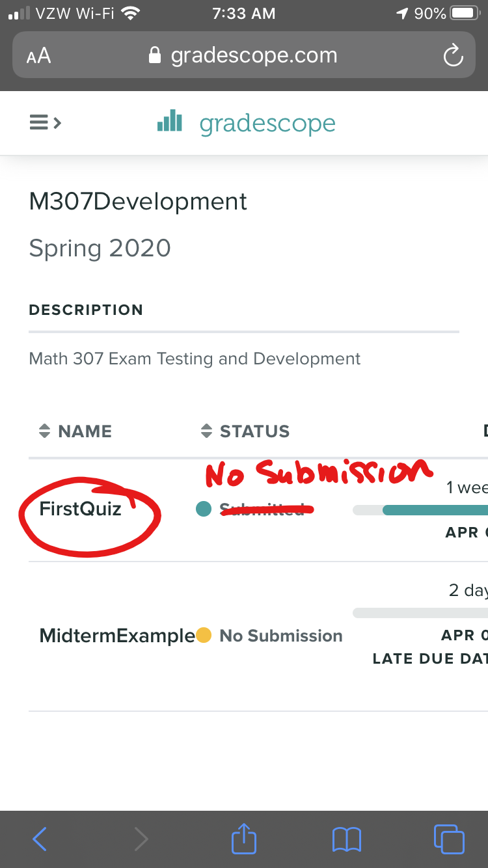Screen dimensions: 488x868
Task: Tap the Safari share icon
Action: tap(245, 839)
